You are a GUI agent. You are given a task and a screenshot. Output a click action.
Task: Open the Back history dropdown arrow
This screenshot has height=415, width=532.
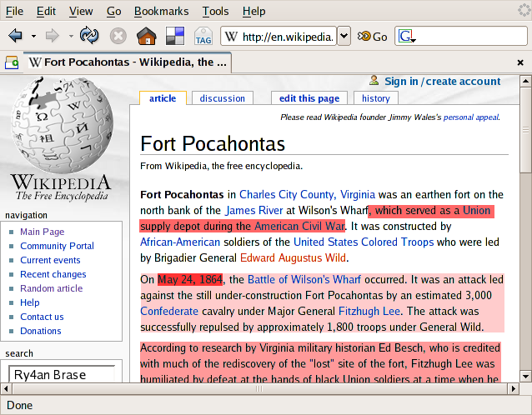click(33, 36)
